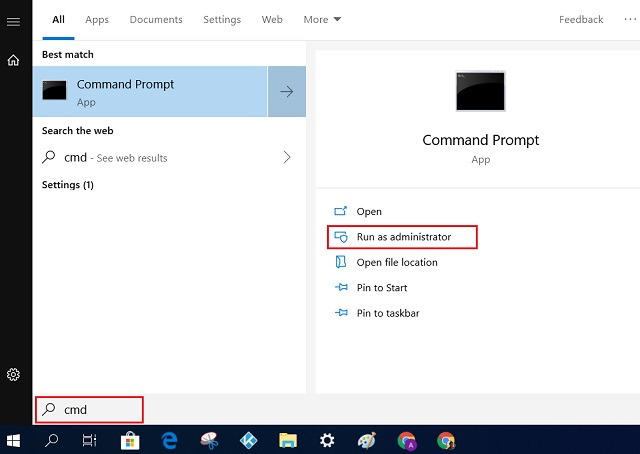Launch Kodi from taskbar
This screenshot has height=454, width=640.
[x=249, y=441]
